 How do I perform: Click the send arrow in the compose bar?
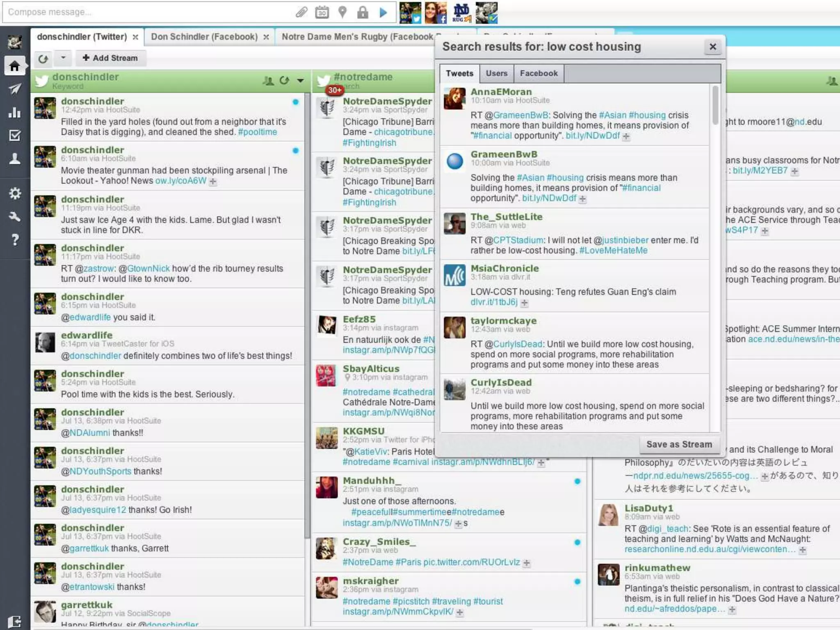(383, 12)
